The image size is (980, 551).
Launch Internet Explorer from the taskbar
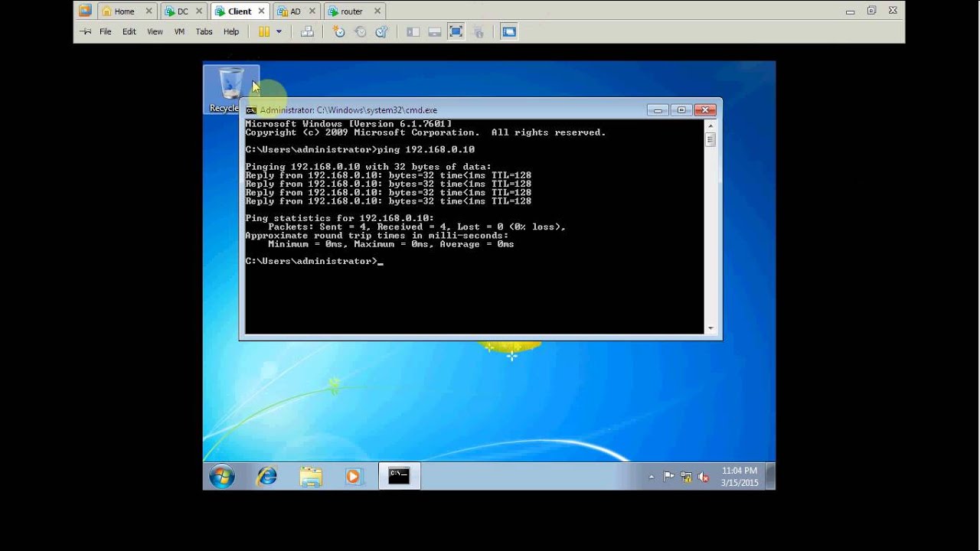coord(266,477)
